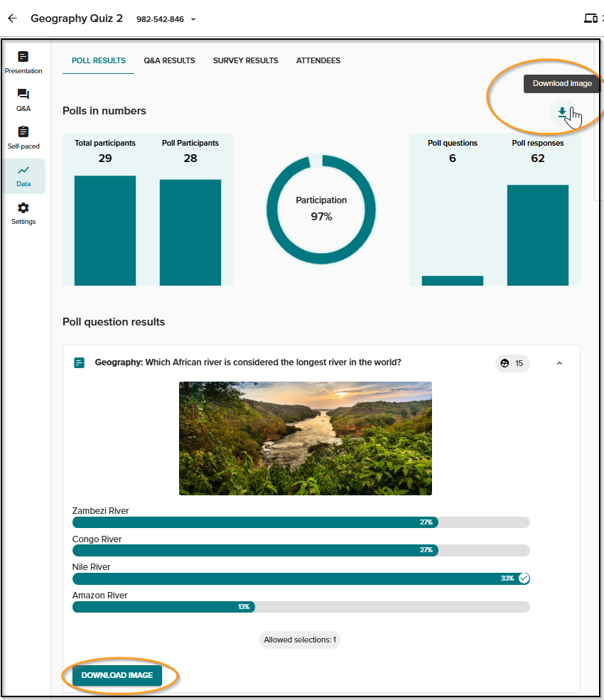Open the Q&A sidebar section
The image size is (604, 700).
click(x=23, y=100)
